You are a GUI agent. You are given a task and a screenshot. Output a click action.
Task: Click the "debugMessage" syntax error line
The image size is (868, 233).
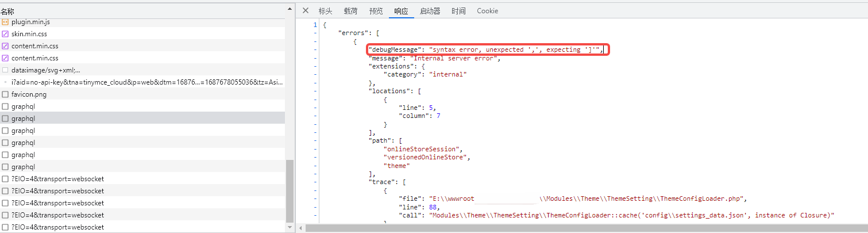point(486,50)
